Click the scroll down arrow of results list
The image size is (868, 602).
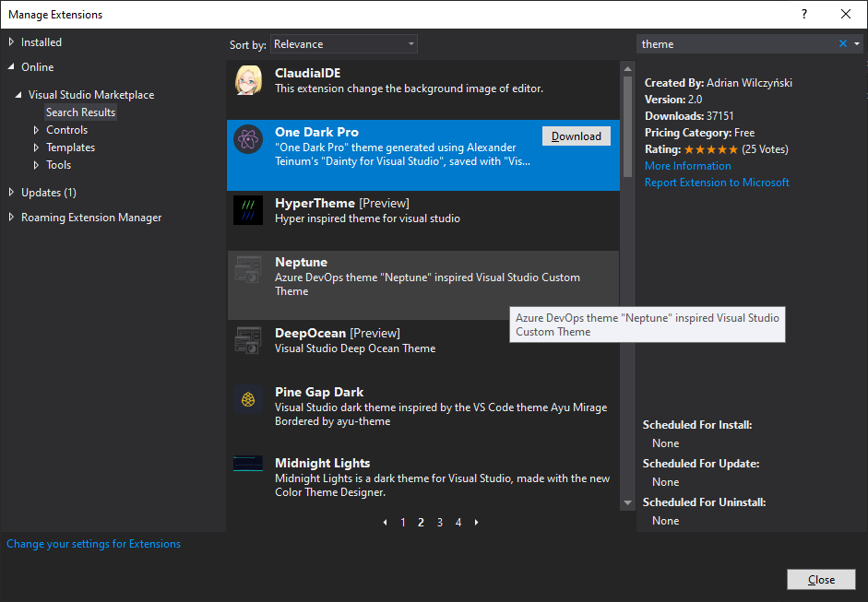click(627, 502)
